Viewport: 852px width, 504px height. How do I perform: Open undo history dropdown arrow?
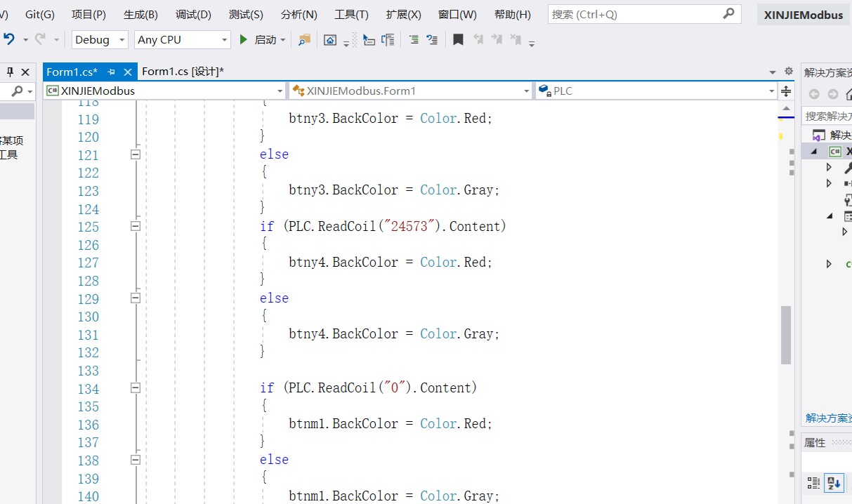pos(25,40)
